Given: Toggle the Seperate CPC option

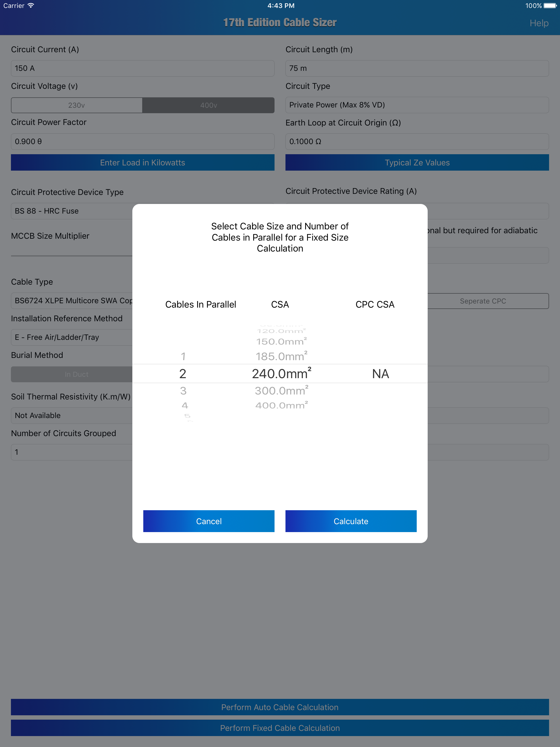Looking at the screenshot, I should (x=482, y=301).
